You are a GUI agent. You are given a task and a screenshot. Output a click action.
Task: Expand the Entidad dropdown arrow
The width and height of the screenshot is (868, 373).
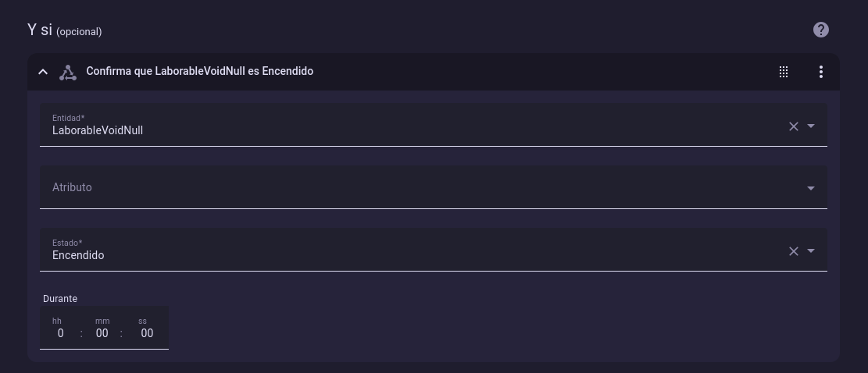click(811, 126)
